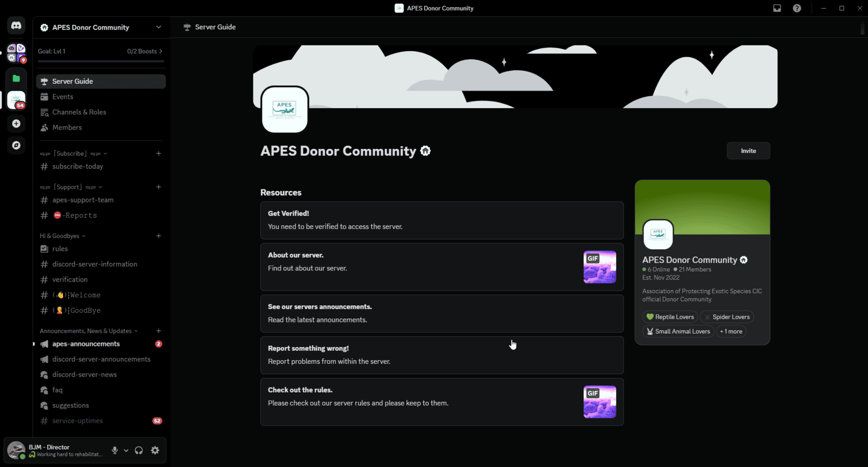This screenshot has width=868, height=467.
Task: Click GIF thumbnail on Check out the rules
Action: 599,402
